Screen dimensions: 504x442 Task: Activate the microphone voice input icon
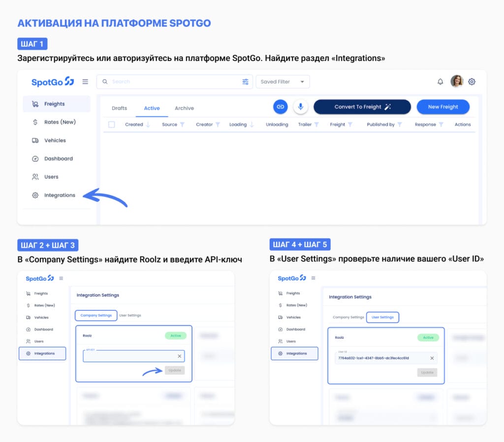coord(300,106)
